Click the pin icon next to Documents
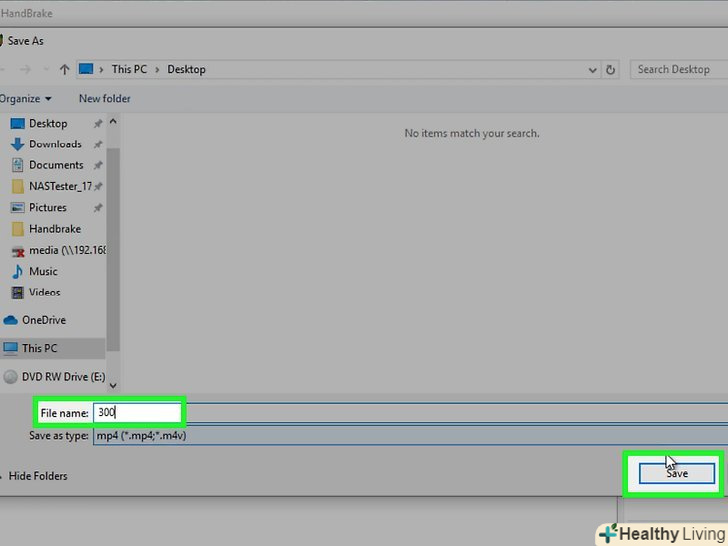728x546 pixels. [x=98, y=165]
